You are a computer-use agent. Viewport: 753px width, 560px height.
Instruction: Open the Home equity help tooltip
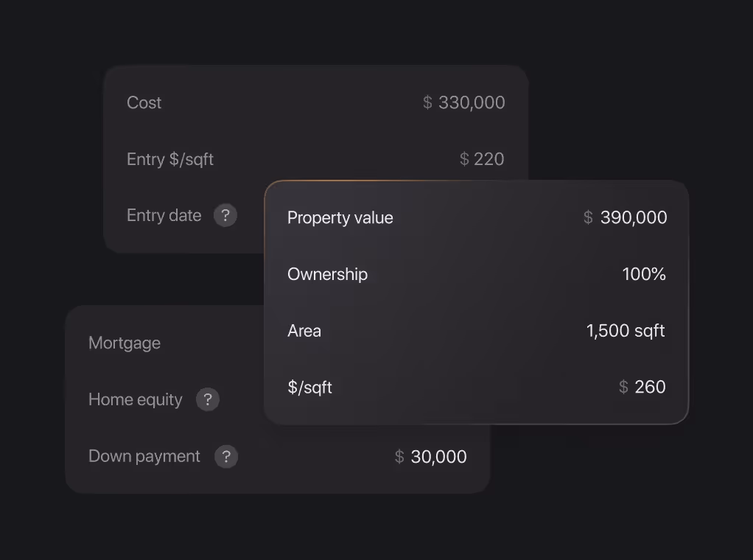point(207,399)
